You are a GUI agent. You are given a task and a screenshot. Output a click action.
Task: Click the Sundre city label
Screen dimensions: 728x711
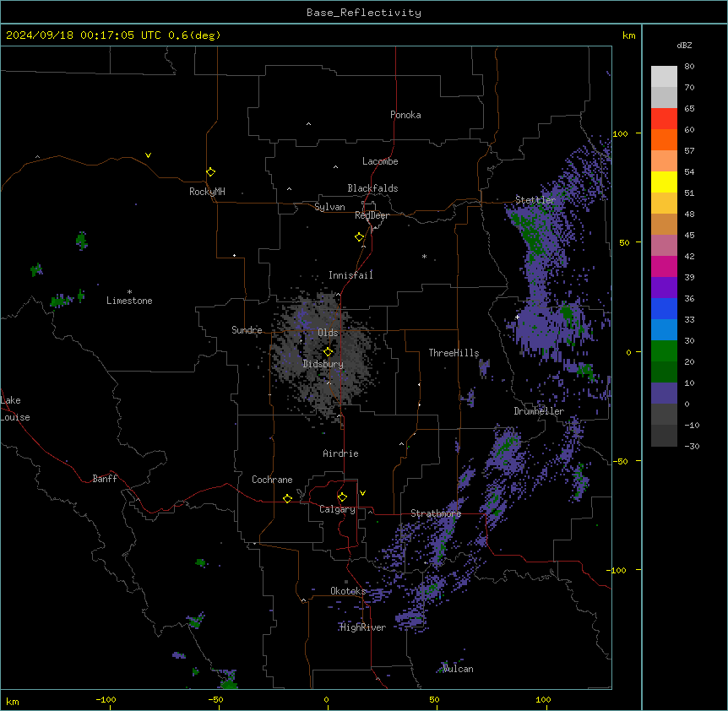click(x=247, y=330)
